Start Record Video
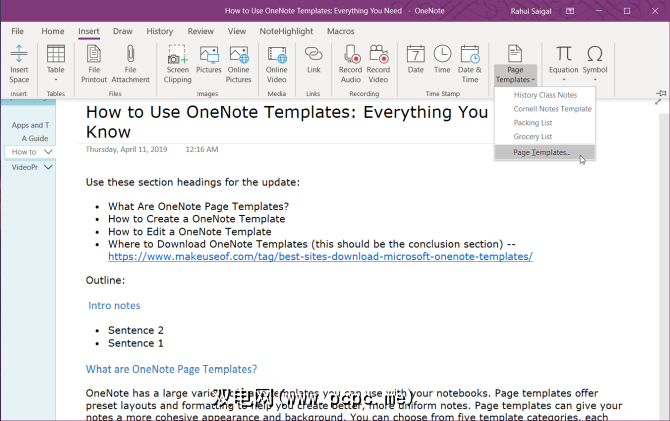 (x=378, y=64)
